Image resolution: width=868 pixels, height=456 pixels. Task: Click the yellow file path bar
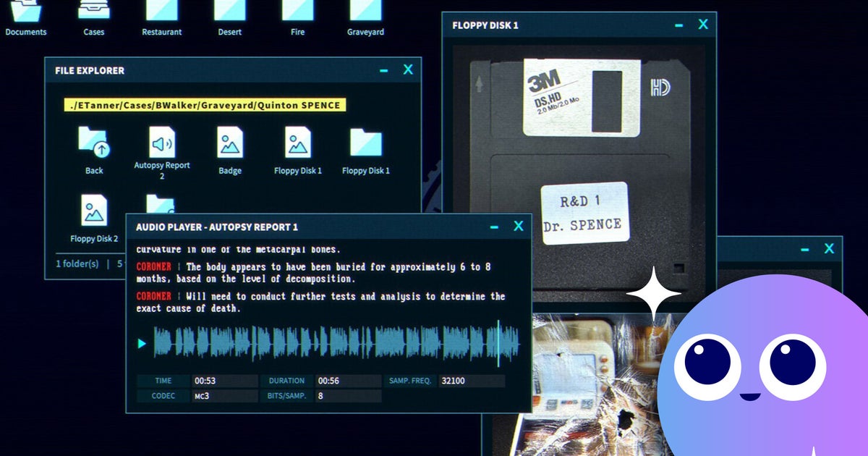205,106
